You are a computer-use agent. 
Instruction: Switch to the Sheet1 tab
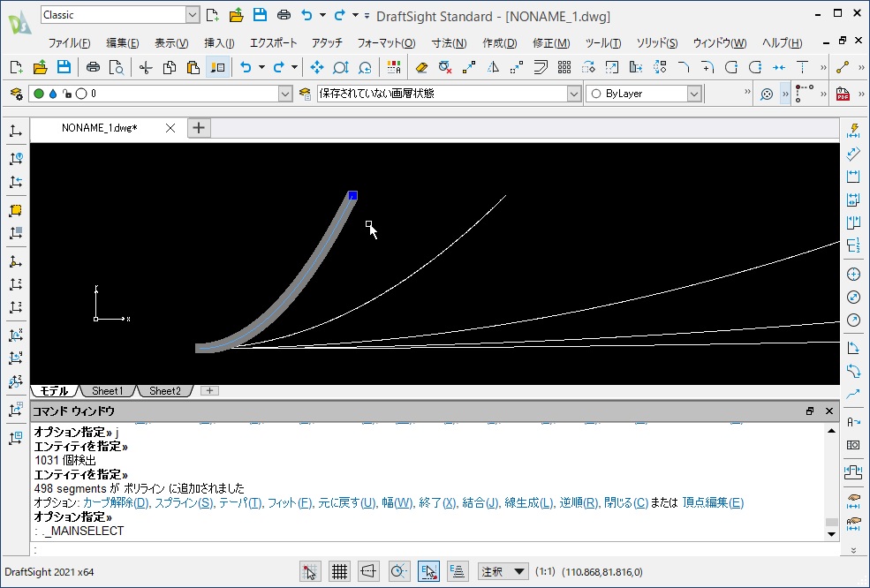(108, 391)
